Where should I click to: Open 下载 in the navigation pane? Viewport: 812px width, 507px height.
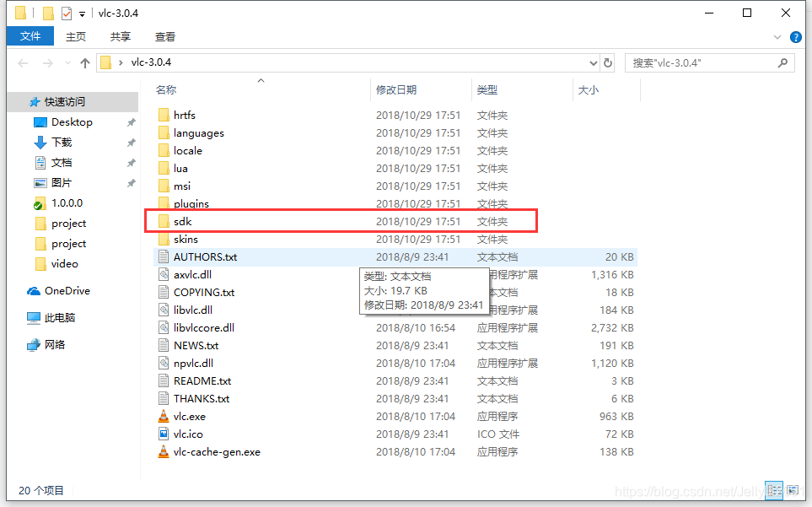click(61, 142)
